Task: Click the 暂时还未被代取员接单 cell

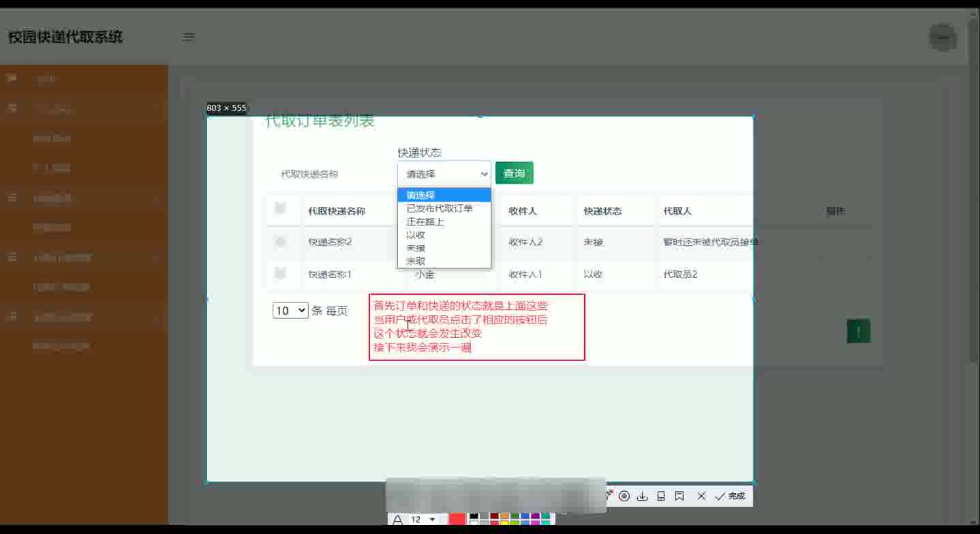Action: [x=711, y=242]
